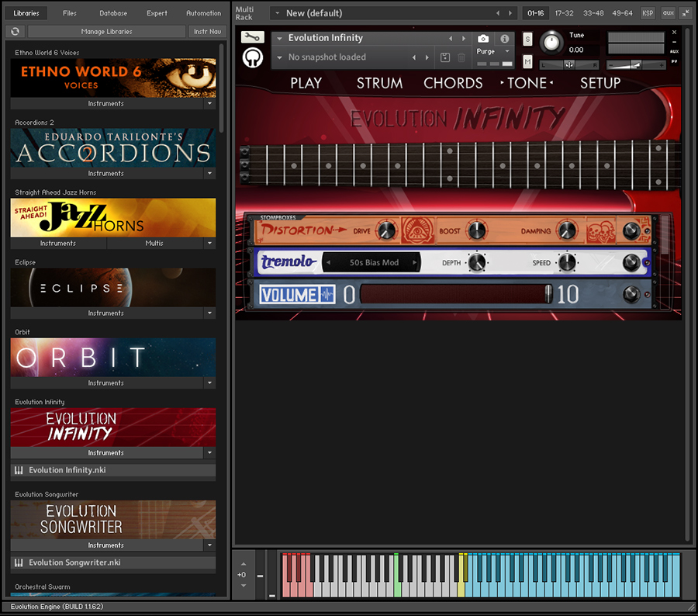
Task: Click the Distortion DRIVE knob
Action: click(x=386, y=230)
